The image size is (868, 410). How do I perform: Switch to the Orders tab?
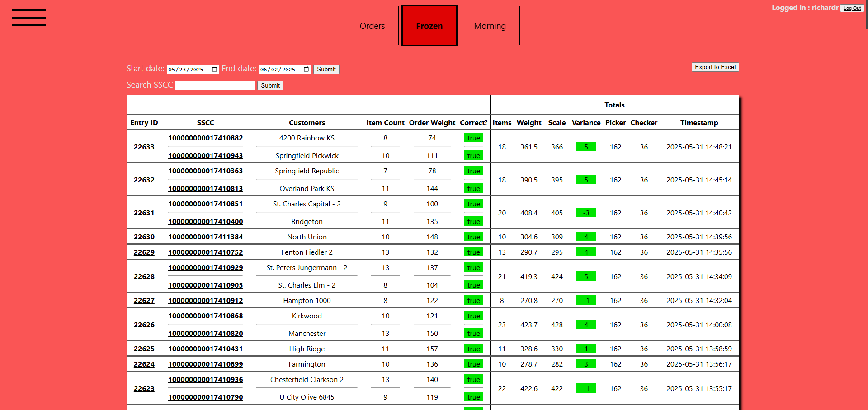click(372, 26)
